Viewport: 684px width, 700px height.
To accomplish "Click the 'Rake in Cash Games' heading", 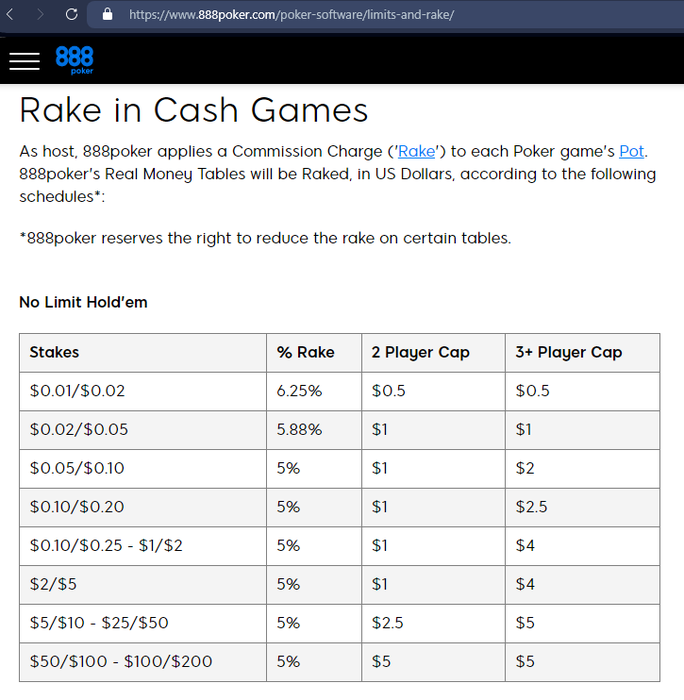I will point(194,110).
